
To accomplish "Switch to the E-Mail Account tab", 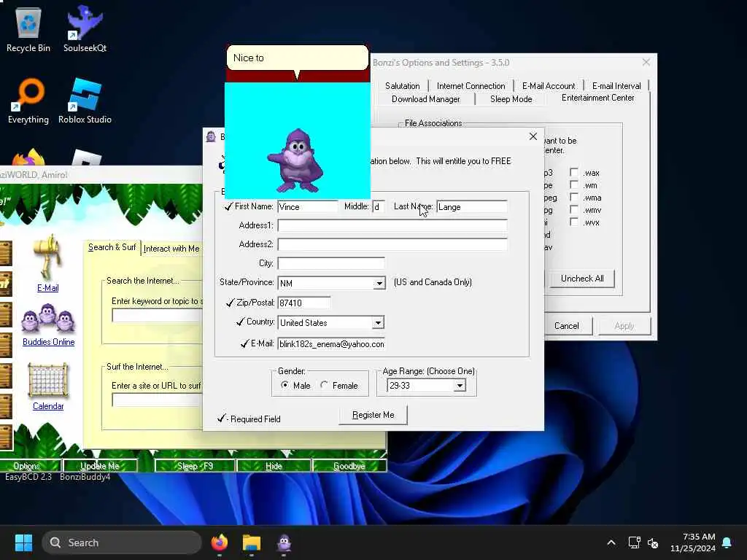I will point(549,86).
